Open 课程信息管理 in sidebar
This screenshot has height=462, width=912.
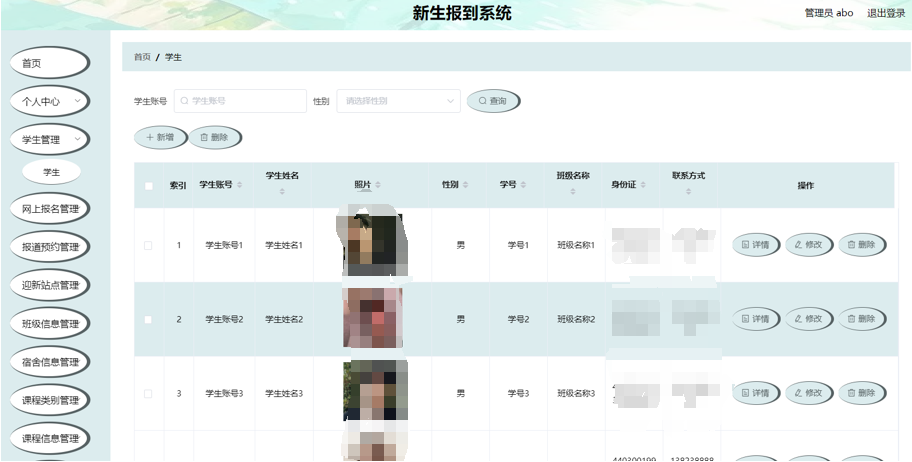click(x=49, y=439)
